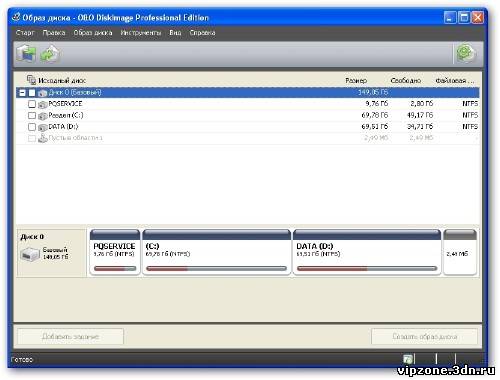Check the DATA (D:) checkbox
Screen dimensions: 500x380
32,127
